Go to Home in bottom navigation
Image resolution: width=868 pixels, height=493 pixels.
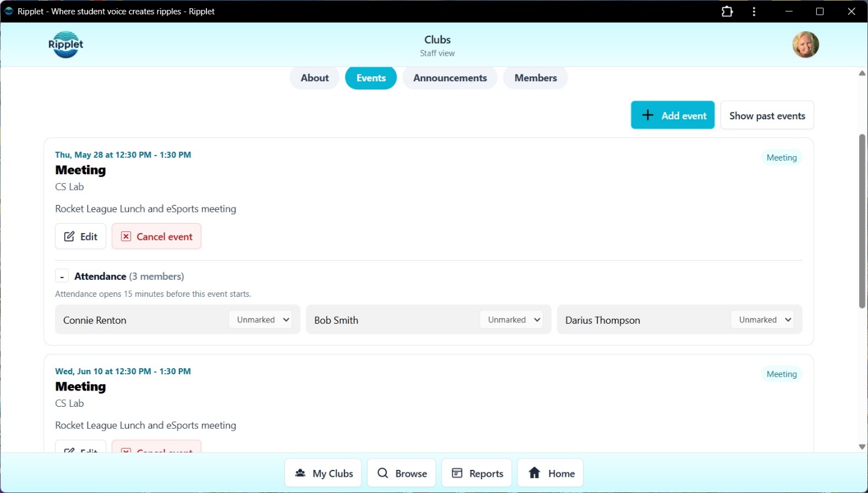click(x=551, y=473)
